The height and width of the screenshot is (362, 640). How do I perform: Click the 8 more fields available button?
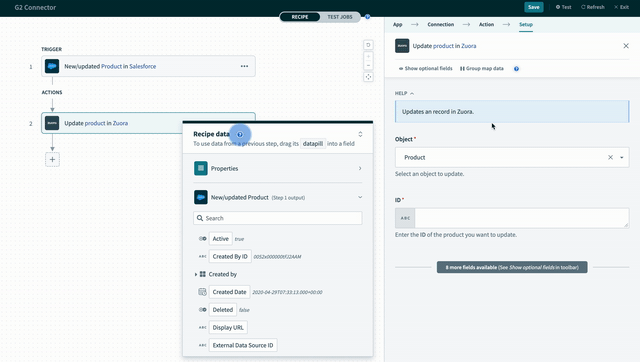click(512, 267)
